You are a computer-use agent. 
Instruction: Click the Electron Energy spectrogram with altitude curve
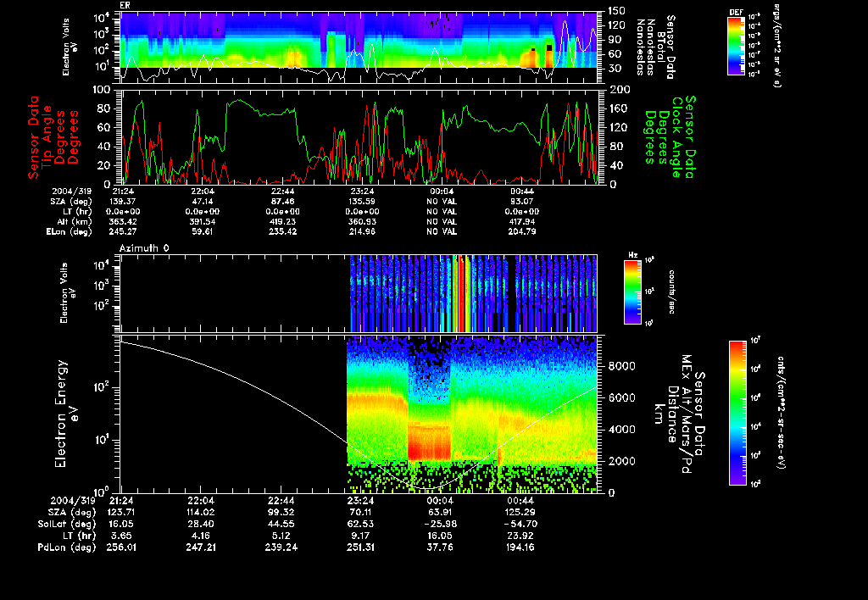[x=359, y=414]
